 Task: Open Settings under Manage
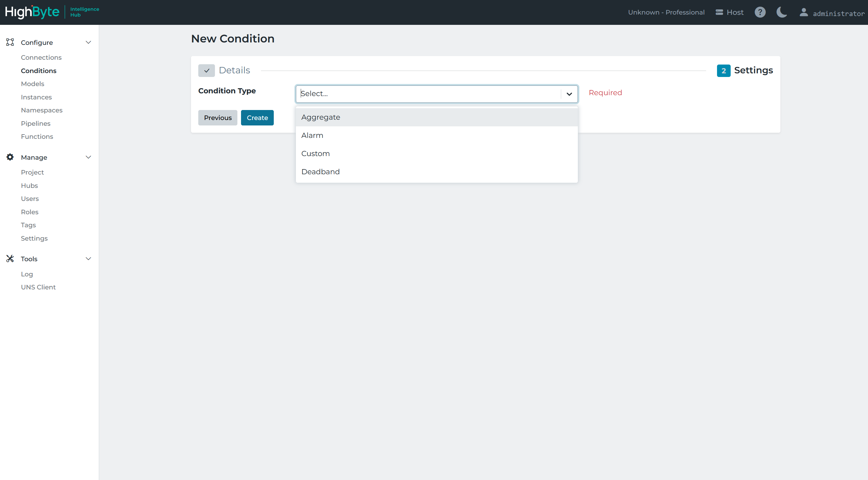pos(34,238)
